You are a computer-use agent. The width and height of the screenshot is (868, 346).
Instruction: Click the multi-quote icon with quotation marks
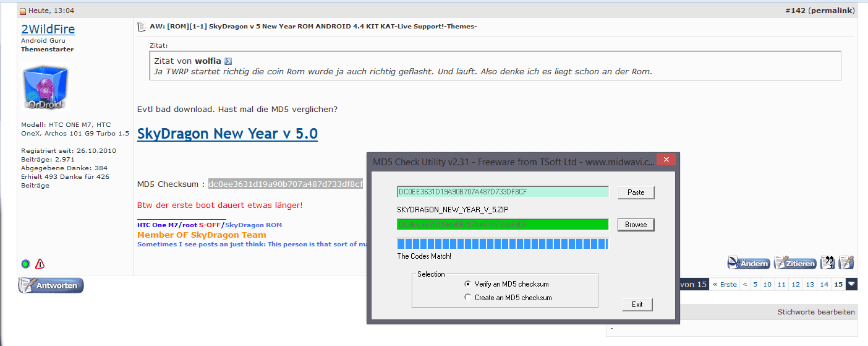(x=827, y=263)
